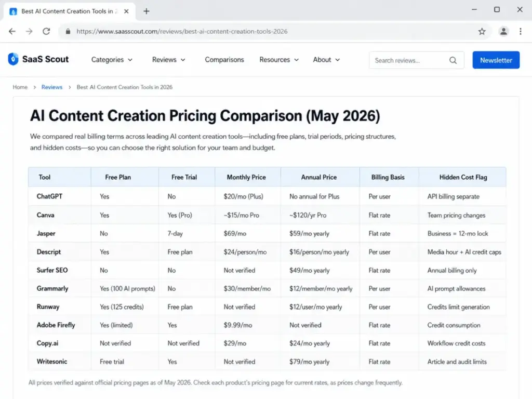
Task: Click the SaaS Scout shield logo
Action: tap(13, 59)
